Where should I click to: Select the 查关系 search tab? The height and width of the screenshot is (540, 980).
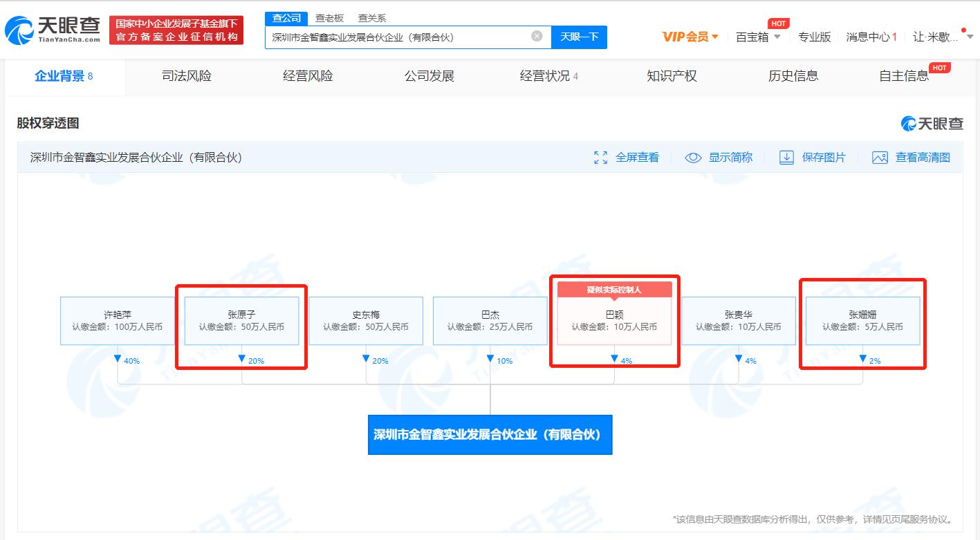[372, 18]
